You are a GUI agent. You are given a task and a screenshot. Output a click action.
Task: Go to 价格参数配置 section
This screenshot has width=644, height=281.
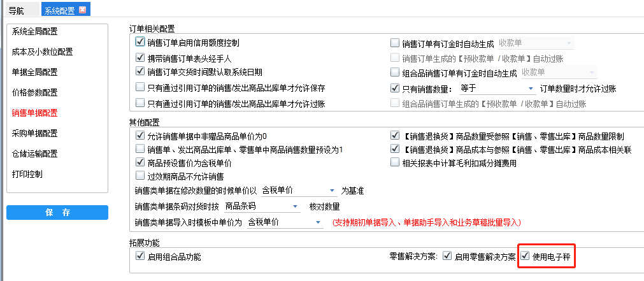click(x=35, y=92)
